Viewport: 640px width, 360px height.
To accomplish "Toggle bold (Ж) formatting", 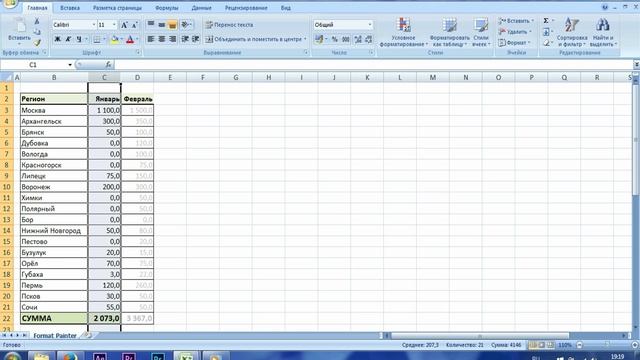I will (x=58, y=39).
